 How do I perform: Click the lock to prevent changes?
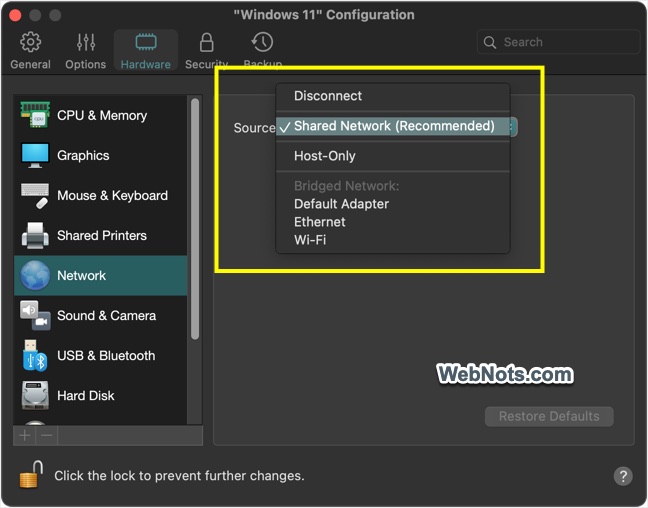[31, 475]
